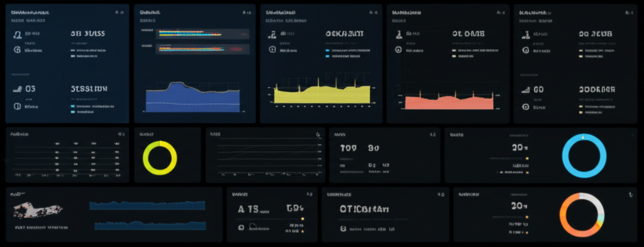Viewport: 644px width, 247px height.
Task: Click the header icons of the yellow chart panel
Action: (x=373, y=13)
